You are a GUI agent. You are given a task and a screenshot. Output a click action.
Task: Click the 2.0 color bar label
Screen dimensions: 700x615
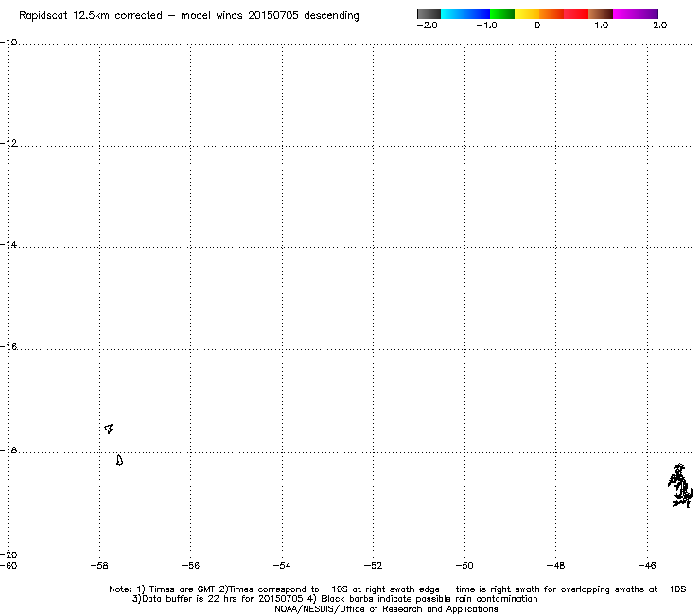coord(660,26)
